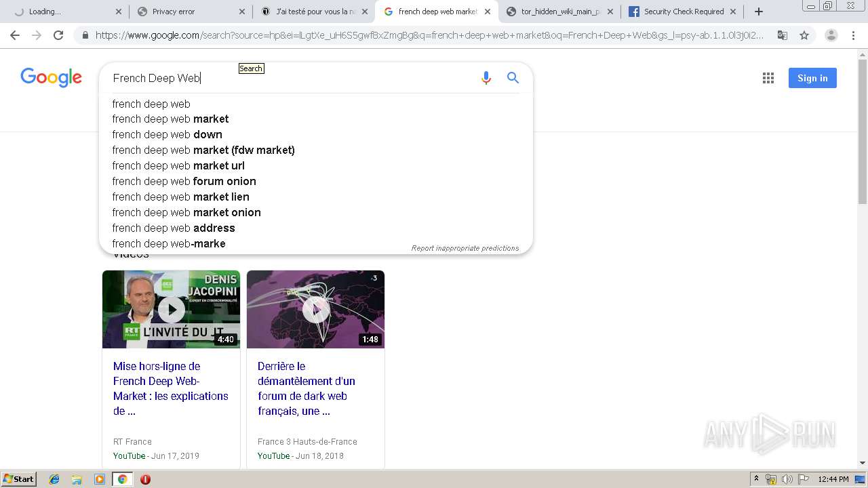Close the Privacy error tab
This screenshot has width=868, height=488.
tap(242, 12)
